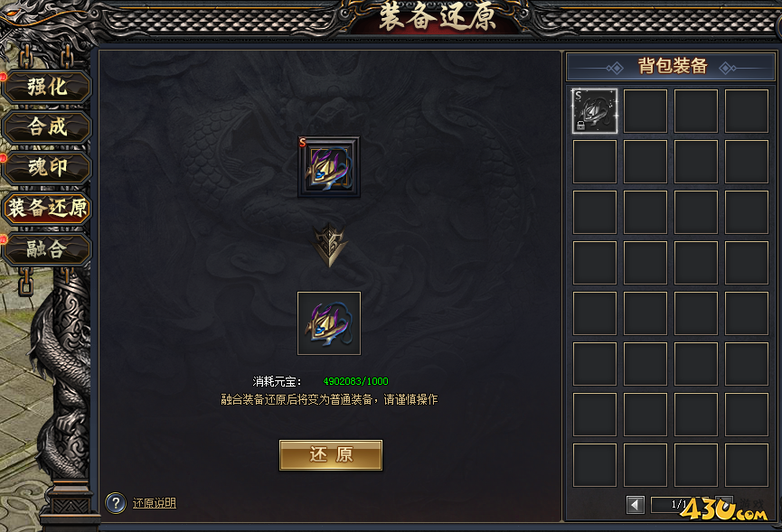782x532 pixels.
Task: Click the 背包装备 panel header
Action: click(671, 67)
